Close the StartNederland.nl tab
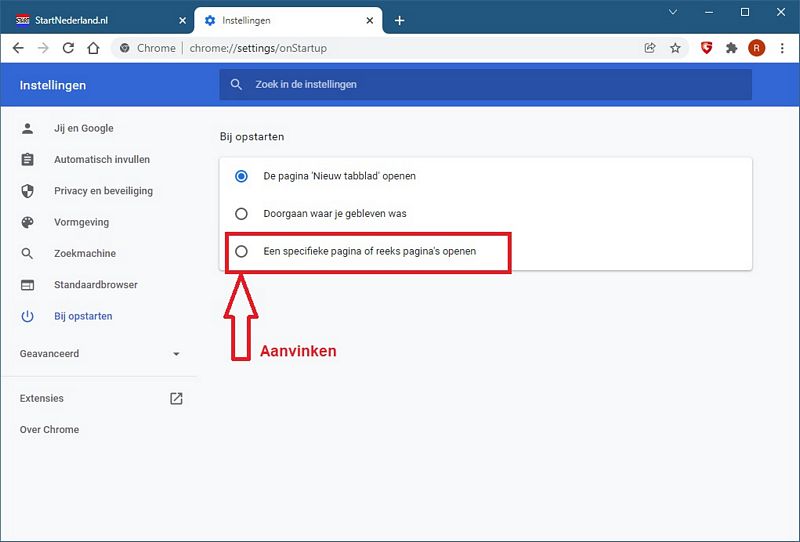 183,20
